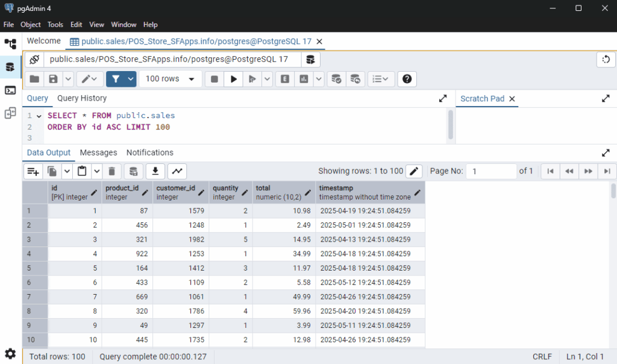
Task: Click the Page No input field
Action: [x=491, y=171]
